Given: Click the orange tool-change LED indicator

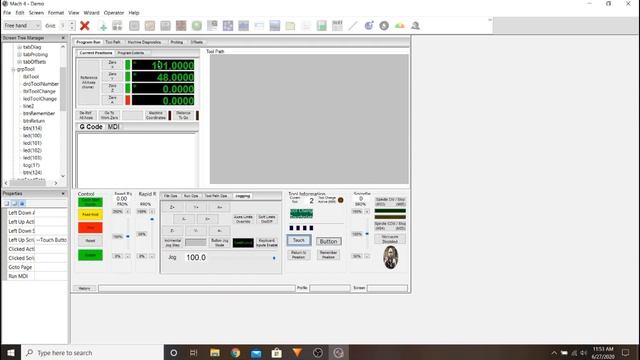Looking at the screenshot, I should point(340,200).
